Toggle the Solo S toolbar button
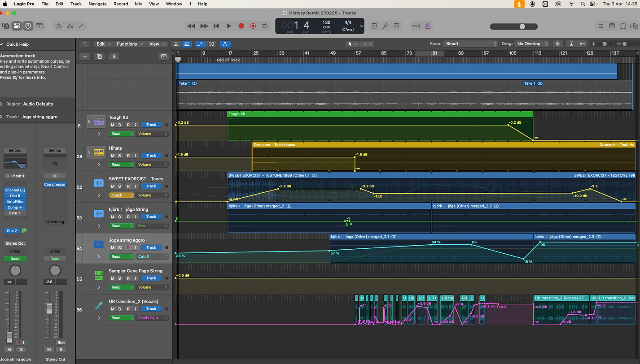 pyautogui.click(x=396, y=26)
